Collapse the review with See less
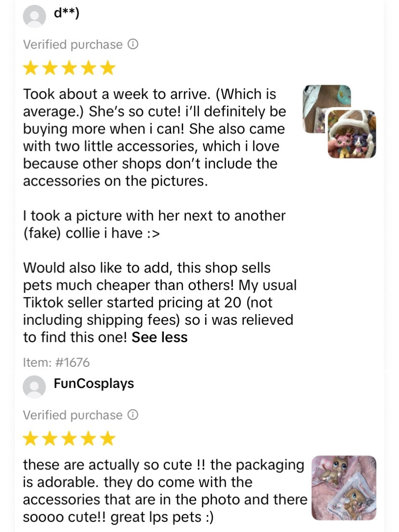The height and width of the screenshot is (532, 399). [x=160, y=337]
